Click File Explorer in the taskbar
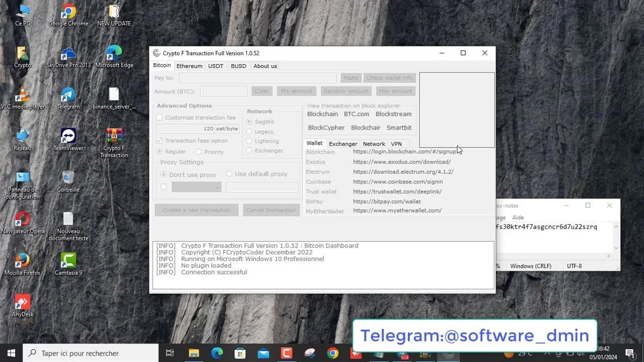This screenshot has height=362, width=644. [x=194, y=353]
